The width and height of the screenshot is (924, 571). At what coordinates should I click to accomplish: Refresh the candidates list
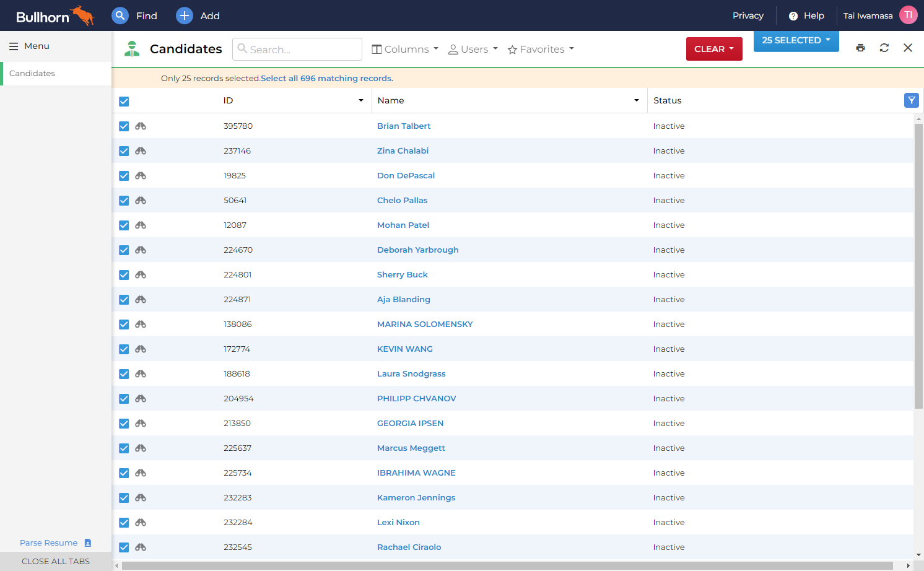[884, 48]
